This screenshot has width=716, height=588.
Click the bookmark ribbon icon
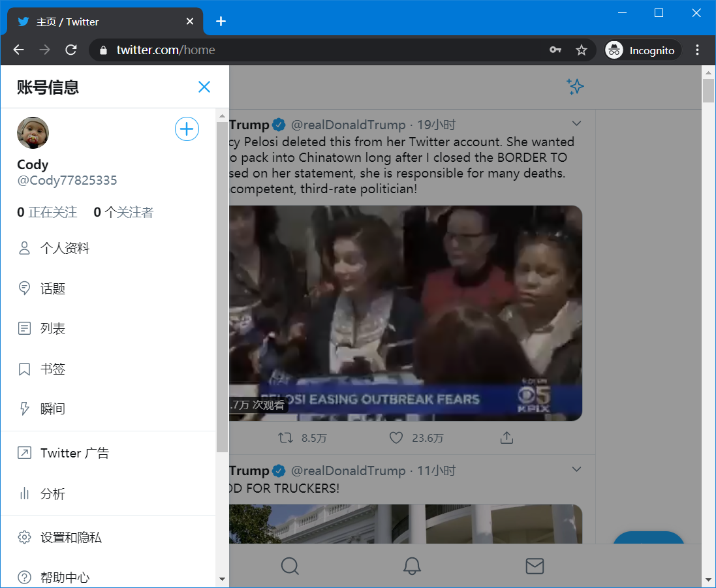(x=24, y=369)
